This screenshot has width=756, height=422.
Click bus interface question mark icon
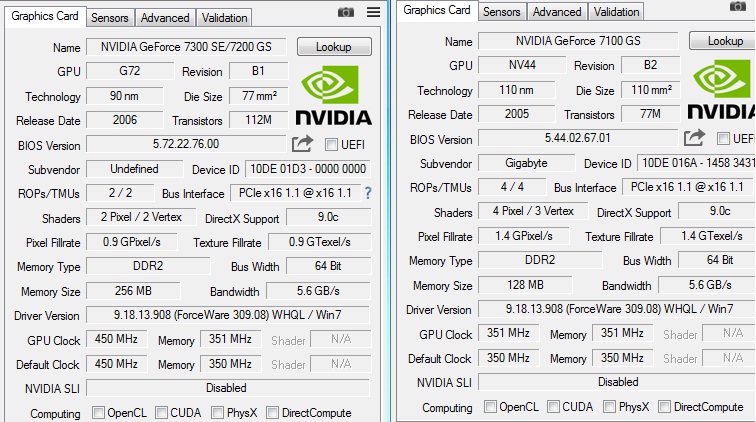[368, 193]
